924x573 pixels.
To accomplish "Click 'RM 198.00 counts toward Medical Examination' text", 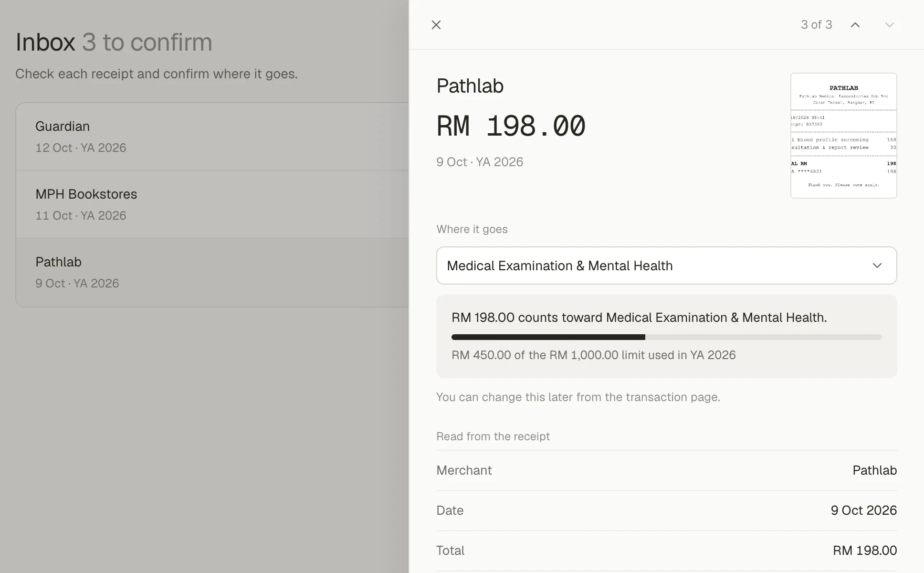I will tap(639, 318).
